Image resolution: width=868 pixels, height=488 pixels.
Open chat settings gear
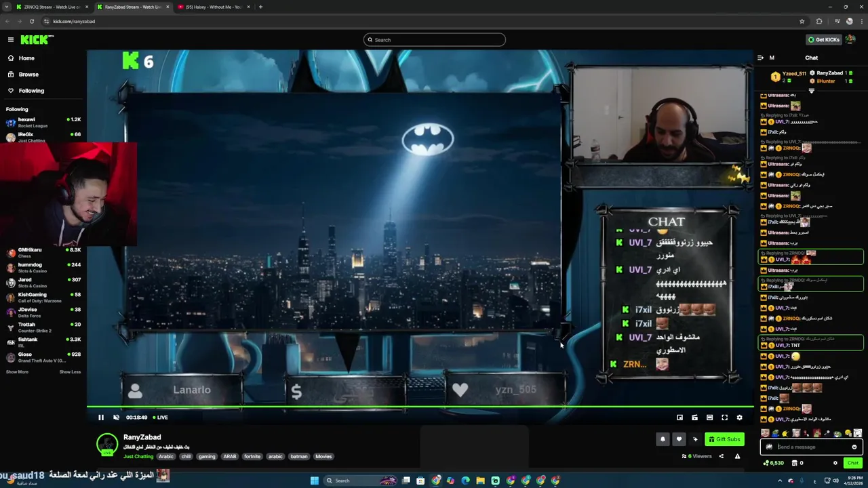[x=835, y=463]
